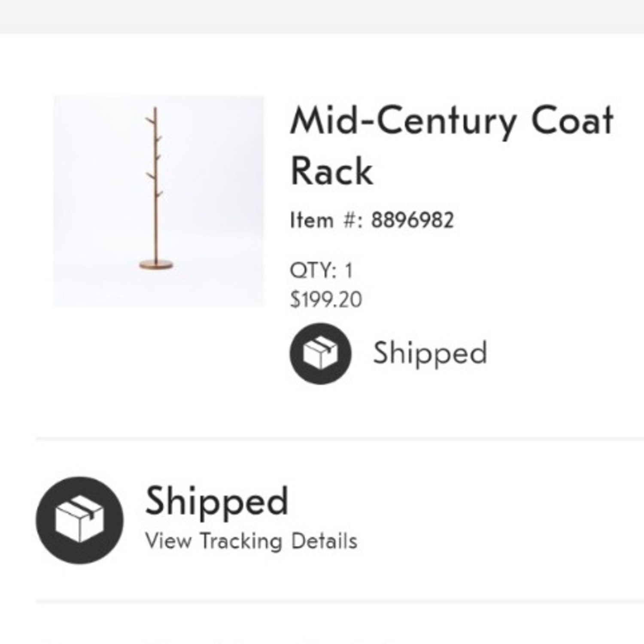The image size is (644, 644).
Task: Open View Tracking Details
Action: coord(251,542)
